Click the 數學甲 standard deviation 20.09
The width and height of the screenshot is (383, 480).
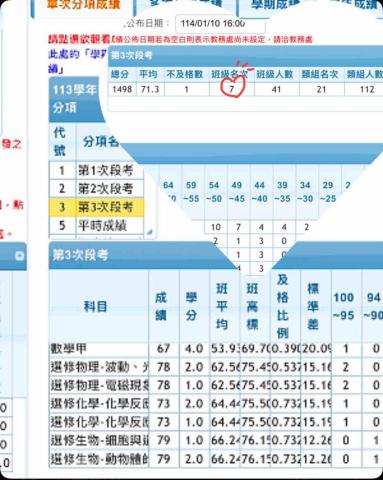316,349
